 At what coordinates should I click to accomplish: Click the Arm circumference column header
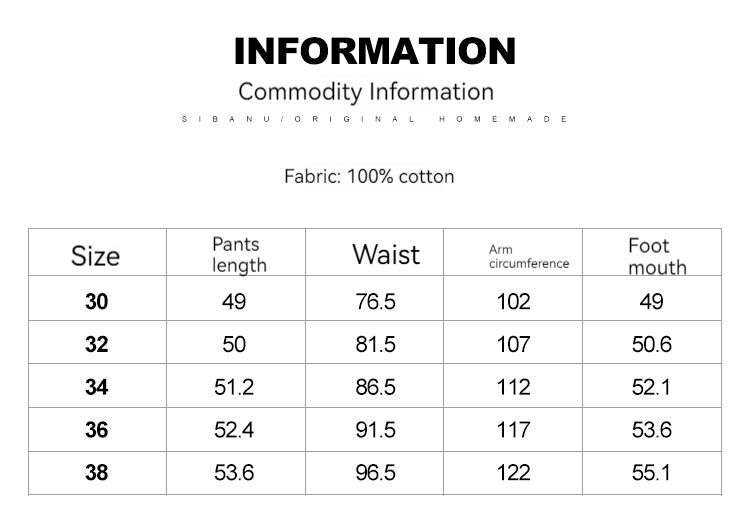pos(529,256)
